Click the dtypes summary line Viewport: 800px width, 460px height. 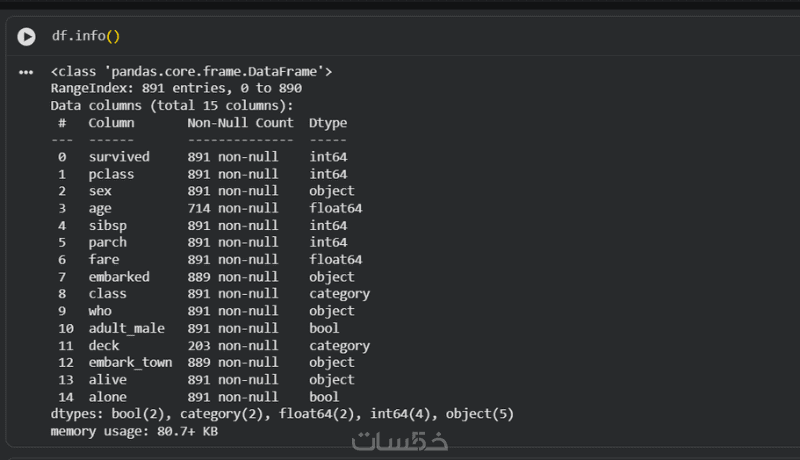click(282, 414)
